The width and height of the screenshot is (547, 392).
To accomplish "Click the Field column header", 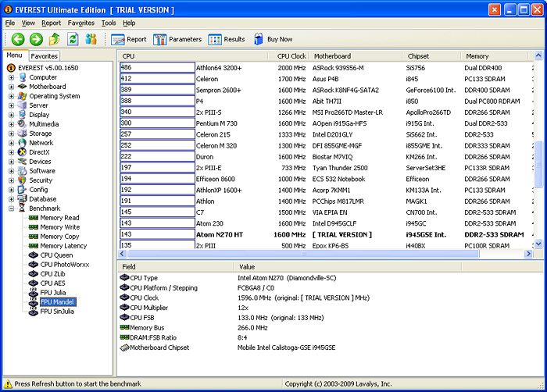I will click(x=176, y=267).
